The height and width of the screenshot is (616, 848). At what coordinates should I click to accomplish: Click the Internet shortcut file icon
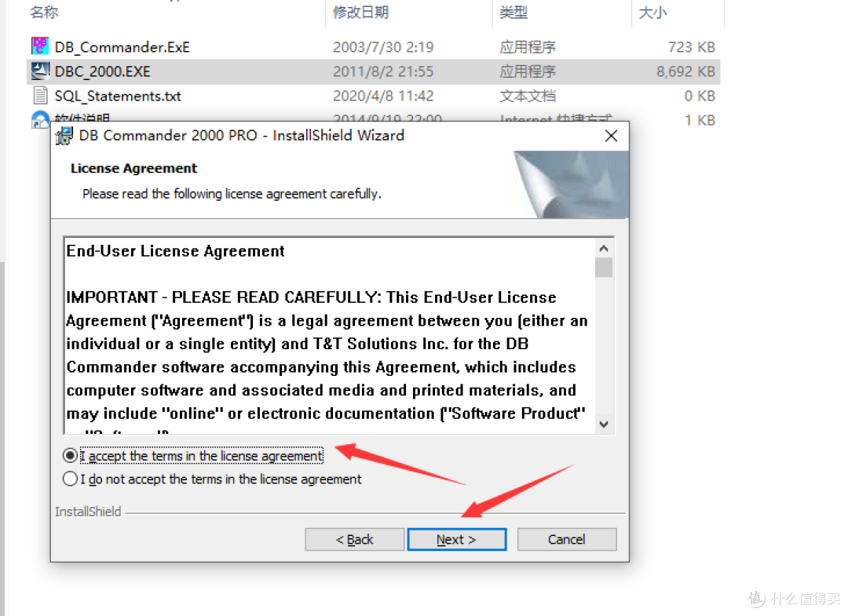pyautogui.click(x=40, y=118)
